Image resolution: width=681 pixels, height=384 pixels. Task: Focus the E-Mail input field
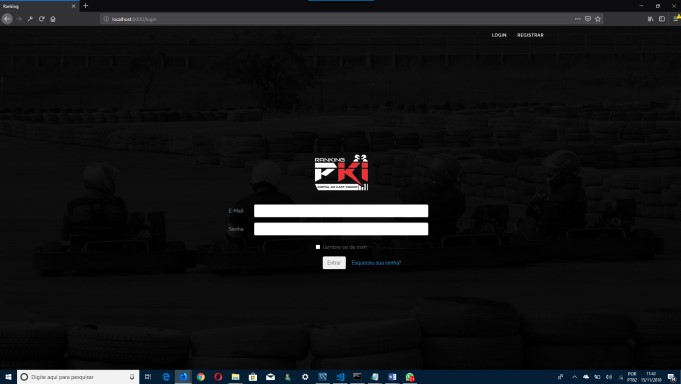click(341, 211)
